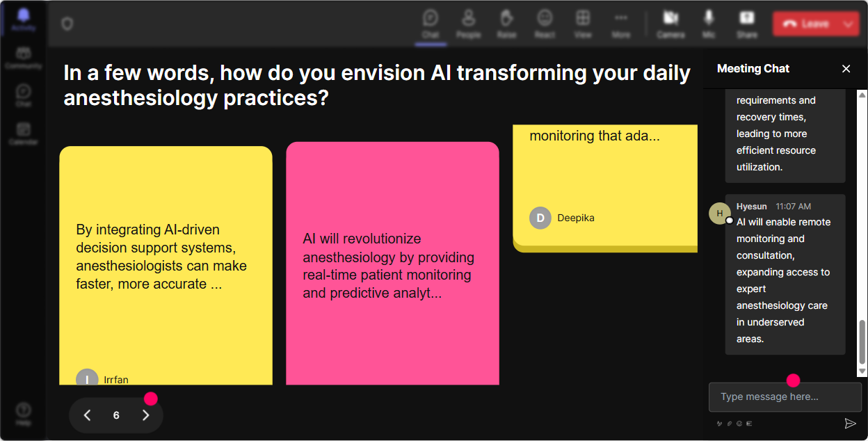The image size is (868, 441).
Task: Toggle the Mic mute state
Action: [x=709, y=24]
